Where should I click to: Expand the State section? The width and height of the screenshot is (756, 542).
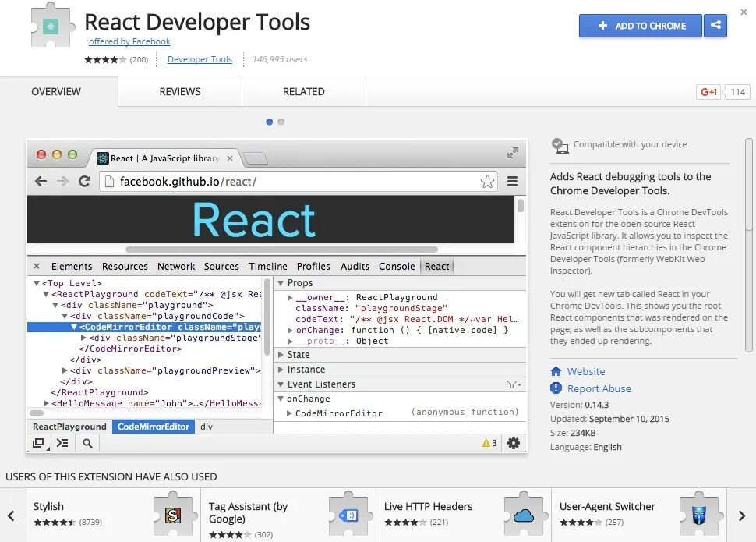click(x=281, y=354)
